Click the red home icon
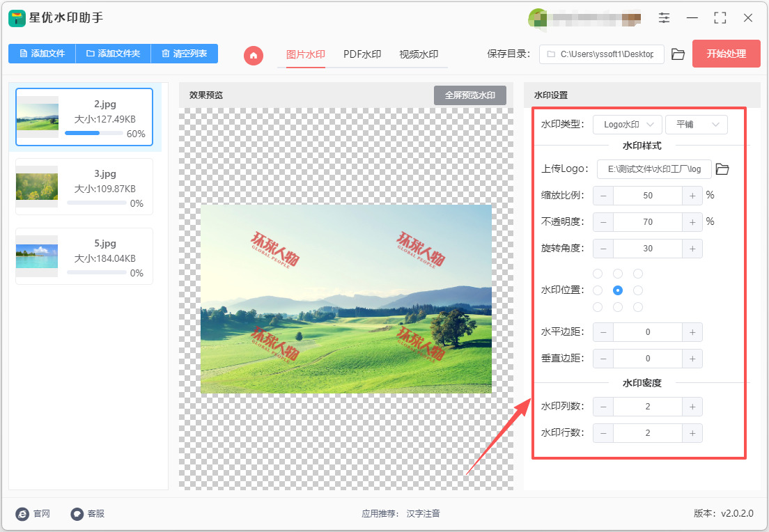The width and height of the screenshot is (769, 532). click(253, 56)
